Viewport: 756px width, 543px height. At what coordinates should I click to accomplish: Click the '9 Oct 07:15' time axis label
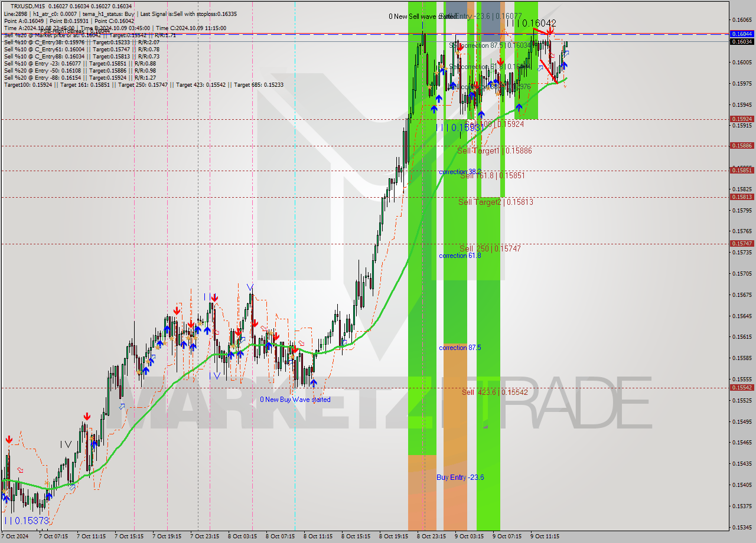(x=507, y=537)
